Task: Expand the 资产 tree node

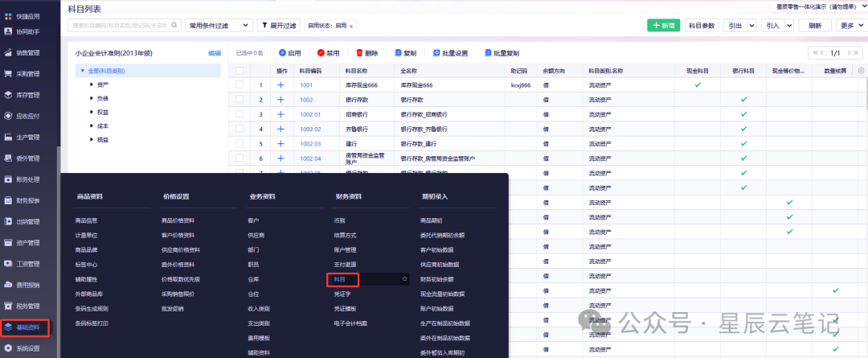Action: coord(92,84)
